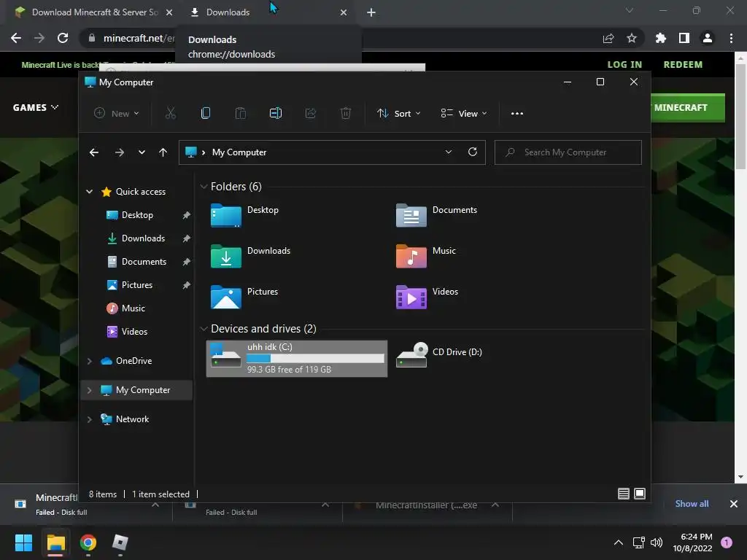Click LOG IN on Minecraft site

point(624,65)
